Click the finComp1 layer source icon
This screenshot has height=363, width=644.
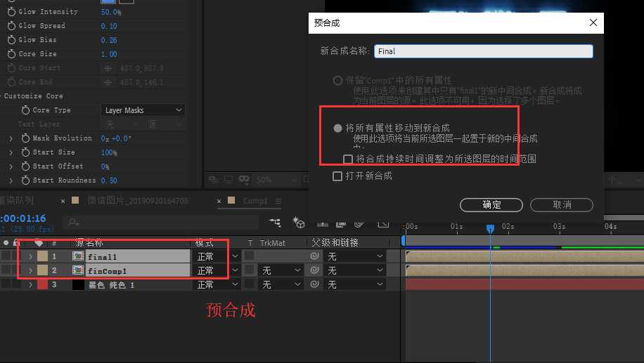(78, 270)
